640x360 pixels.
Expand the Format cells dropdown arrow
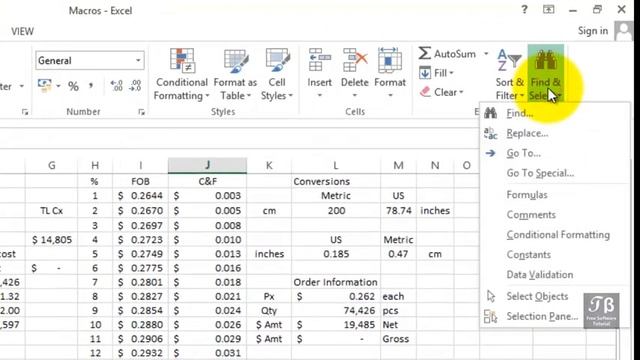390,95
